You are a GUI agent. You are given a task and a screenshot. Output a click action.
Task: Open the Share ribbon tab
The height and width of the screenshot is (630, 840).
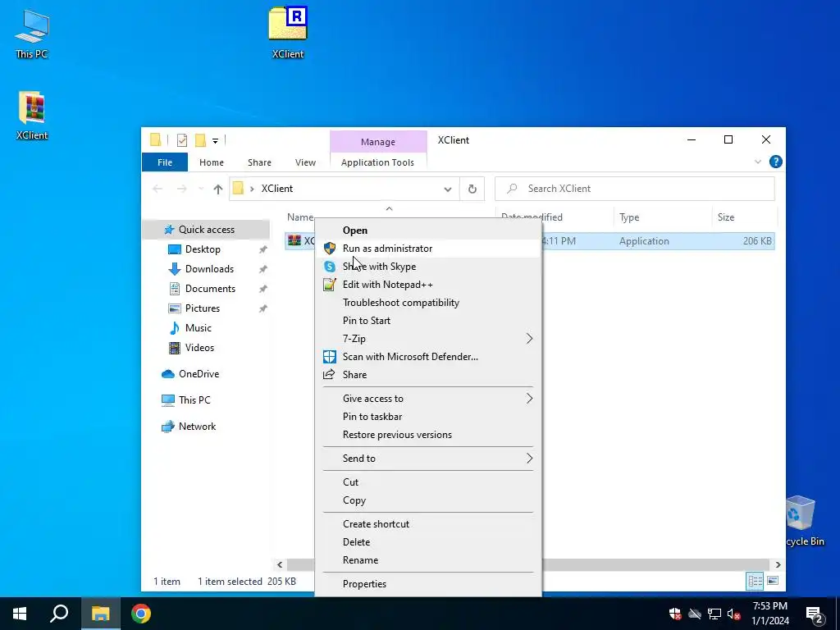pyautogui.click(x=259, y=162)
